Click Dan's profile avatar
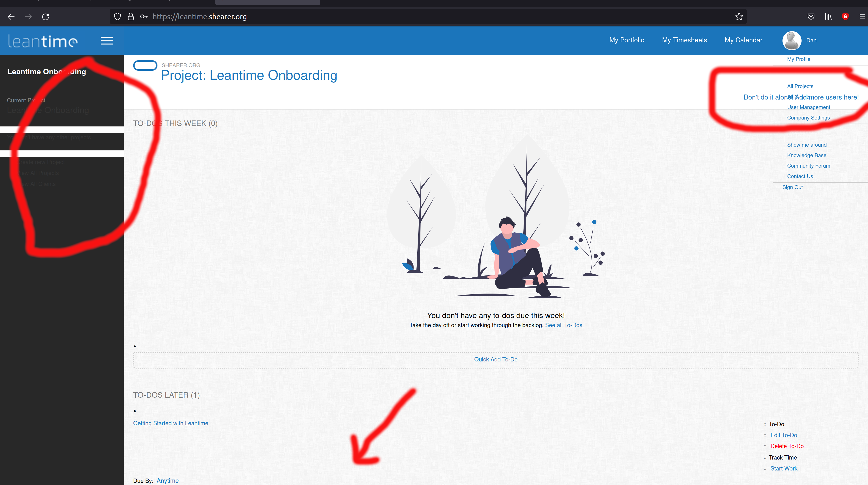This screenshot has height=485, width=868. point(792,40)
